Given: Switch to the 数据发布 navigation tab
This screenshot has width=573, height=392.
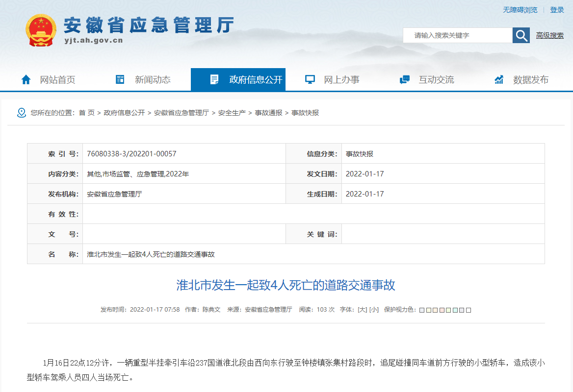Looking at the screenshot, I should [530, 79].
